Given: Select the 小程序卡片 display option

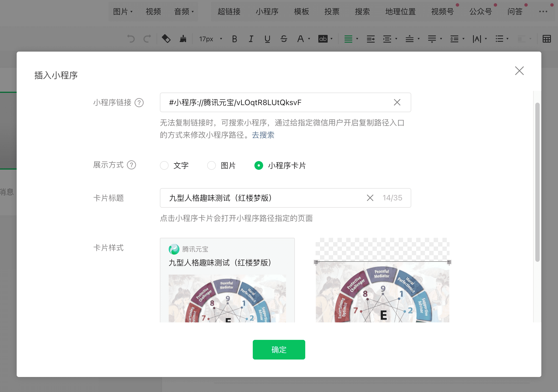Looking at the screenshot, I should [x=259, y=165].
